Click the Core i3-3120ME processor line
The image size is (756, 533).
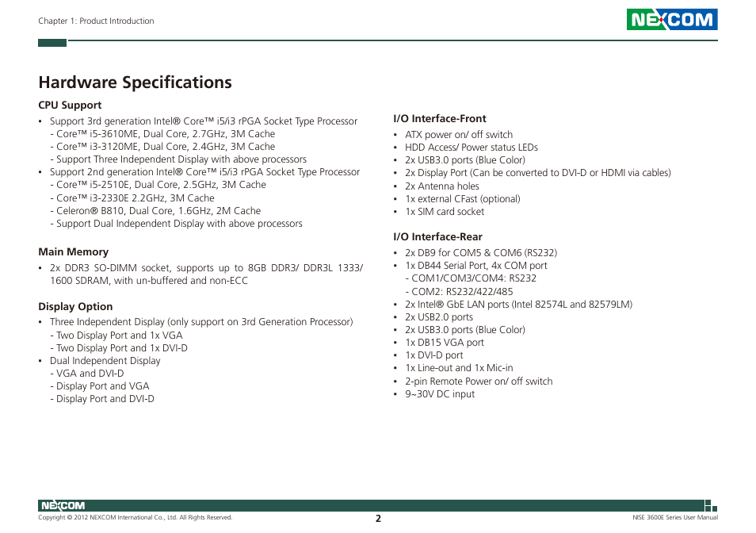coord(162,147)
